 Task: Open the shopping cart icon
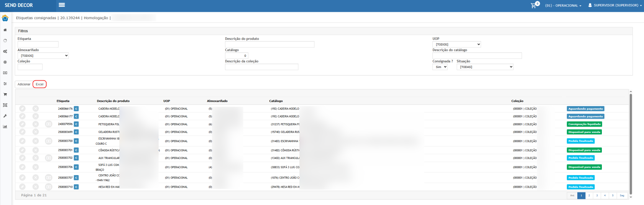(533, 5)
